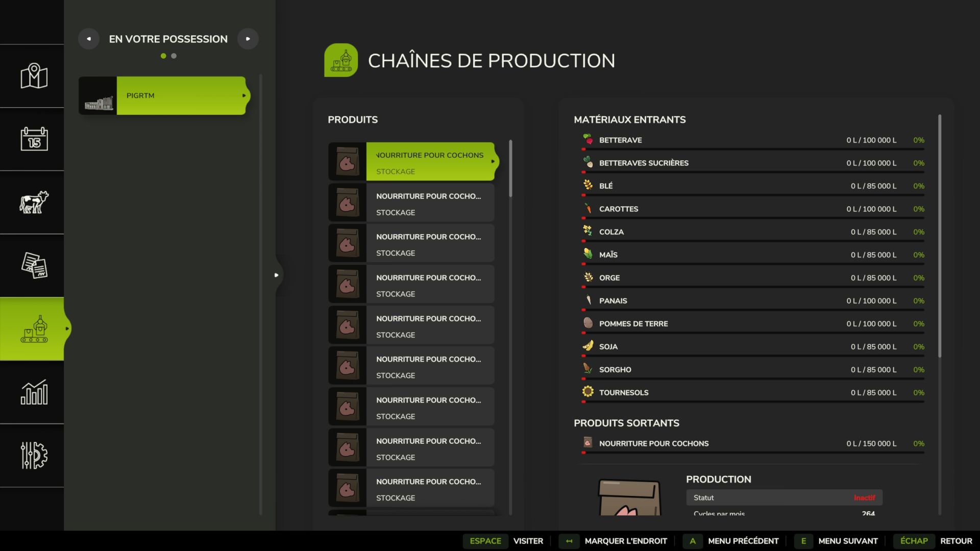
Task: Go to previous category with left arrow
Action: pyautogui.click(x=89, y=39)
